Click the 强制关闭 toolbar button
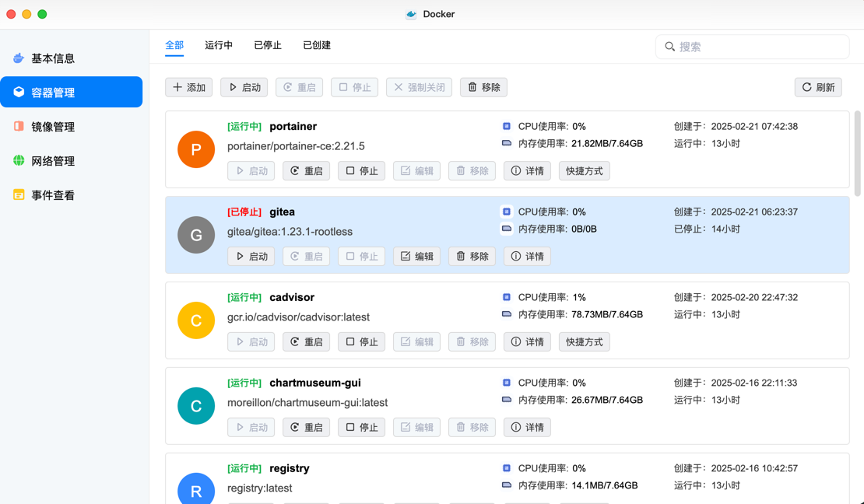The image size is (864, 504). 419,87
